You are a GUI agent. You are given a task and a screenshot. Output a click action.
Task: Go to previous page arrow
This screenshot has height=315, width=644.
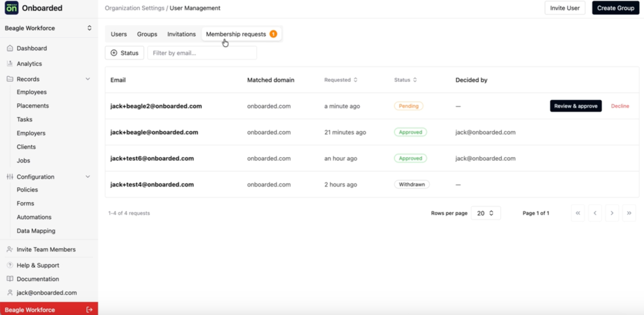595,213
